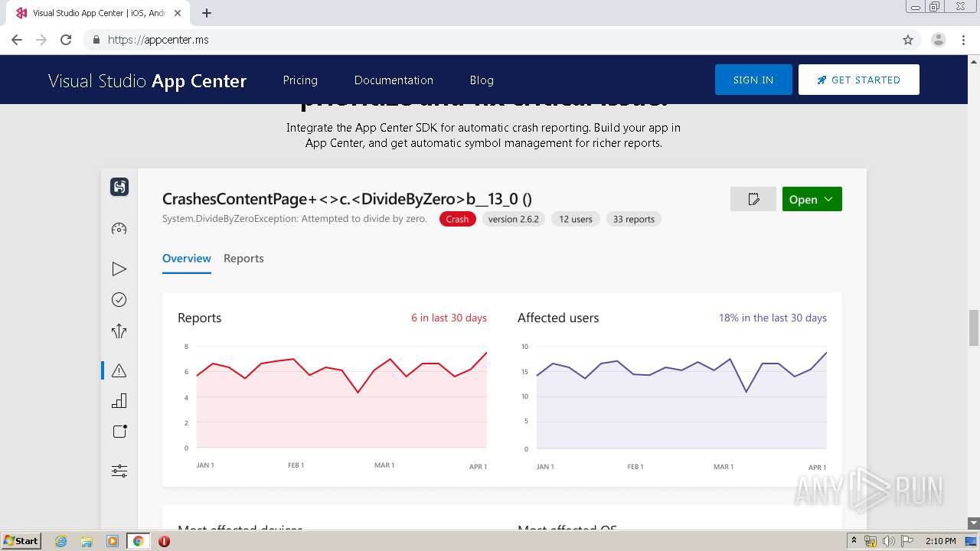Image resolution: width=980 pixels, height=551 pixels.
Task: Open the dashboard gauge icon in sidebar
Action: (x=119, y=229)
